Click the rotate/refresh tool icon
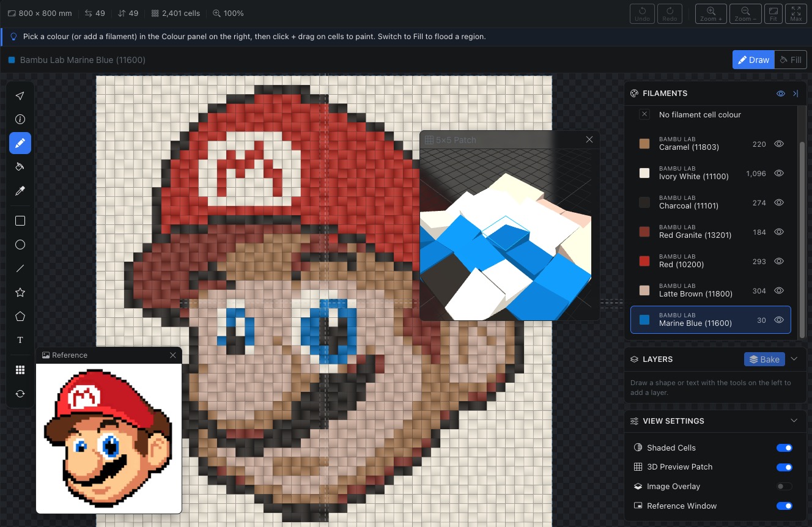 tap(20, 394)
